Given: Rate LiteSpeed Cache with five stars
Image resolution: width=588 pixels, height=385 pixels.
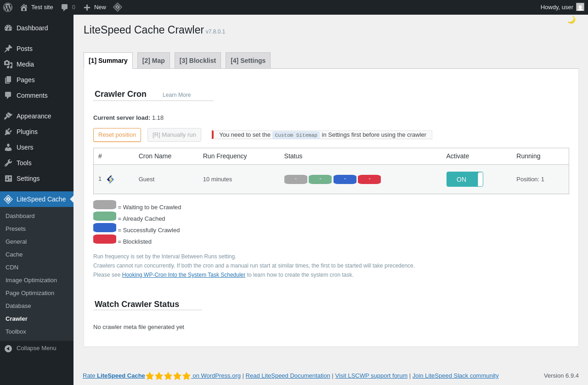Looking at the screenshot, I should pyautogui.click(x=168, y=376).
